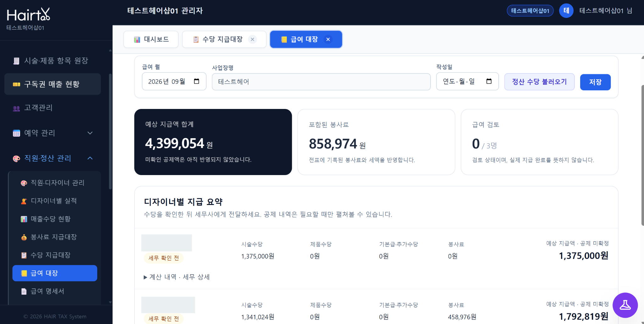Select the 급여 대장 tab

(306, 39)
